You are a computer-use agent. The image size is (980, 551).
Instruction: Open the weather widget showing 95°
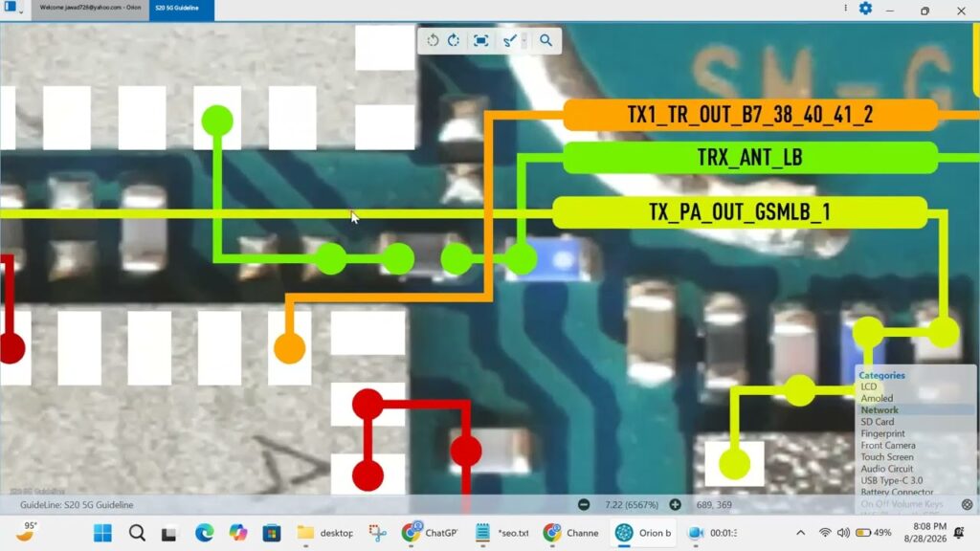tap(26, 532)
